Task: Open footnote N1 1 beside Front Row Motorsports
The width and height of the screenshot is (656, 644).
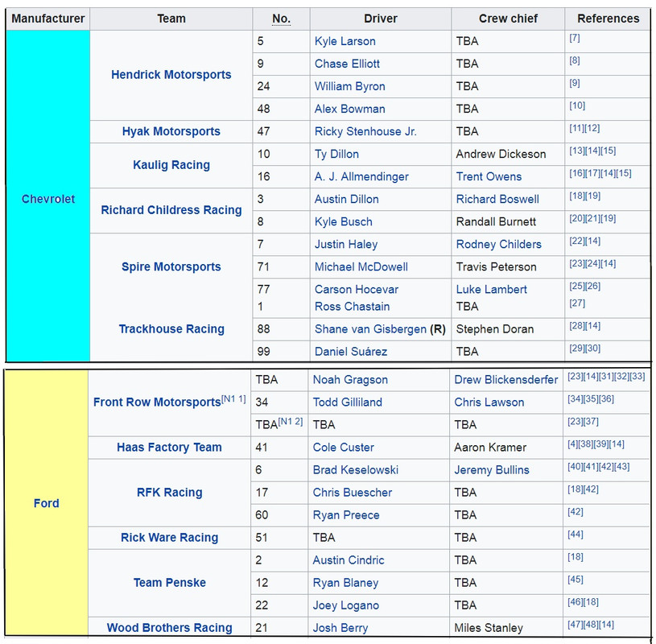Action: pos(233,398)
